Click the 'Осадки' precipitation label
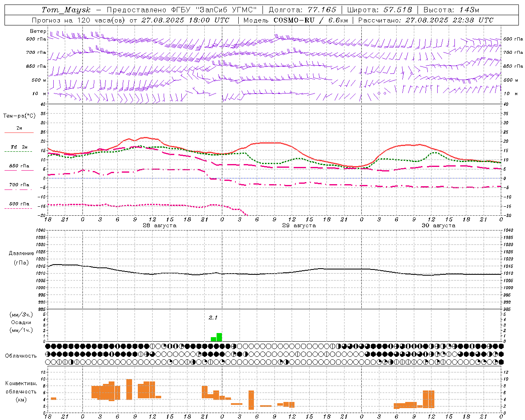 pos(21,322)
